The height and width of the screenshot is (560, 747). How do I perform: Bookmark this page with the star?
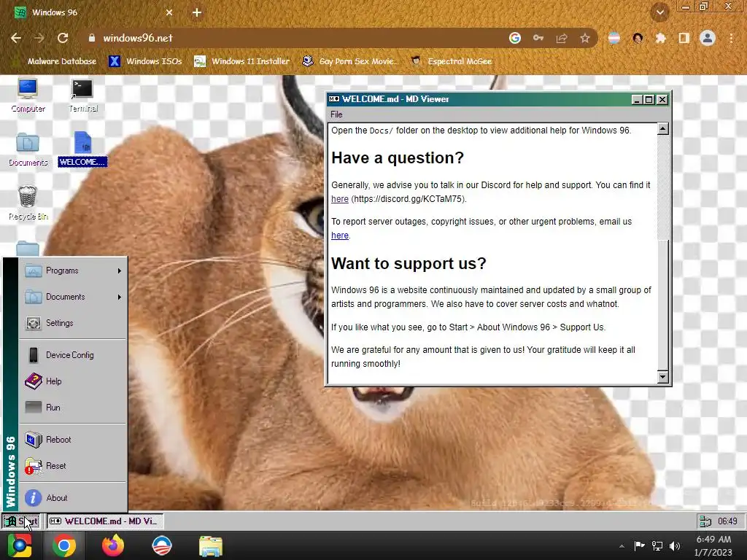click(x=585, y=38)
